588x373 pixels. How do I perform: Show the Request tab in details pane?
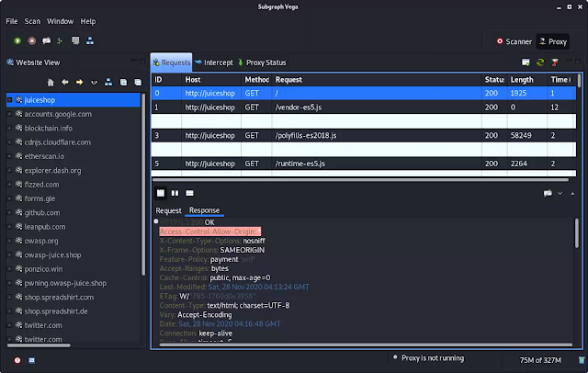pos(168,210)
